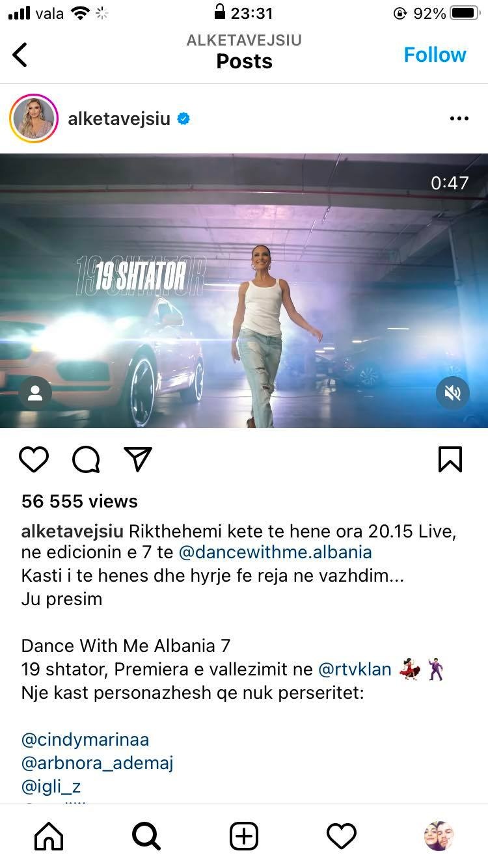The height and width of the screenshot is (868, 488).
Task: Open the activity heart tab
Action: click(x=342, y=836)
